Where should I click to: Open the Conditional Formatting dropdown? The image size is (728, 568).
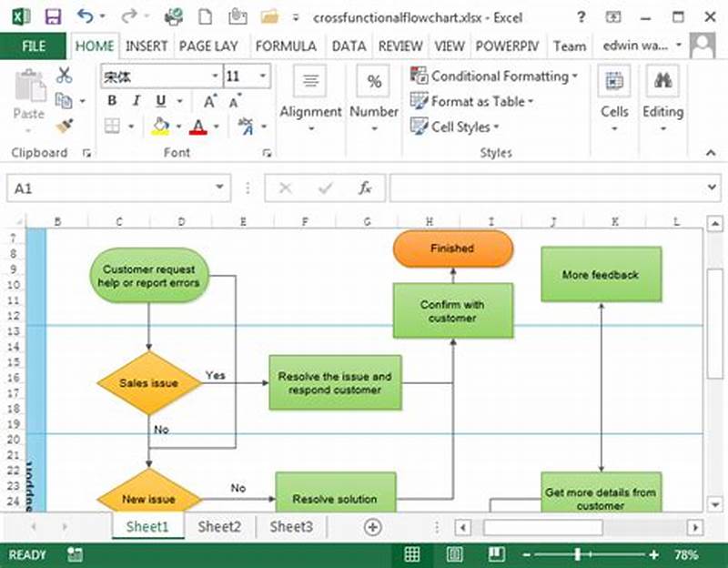coord(494,76)
